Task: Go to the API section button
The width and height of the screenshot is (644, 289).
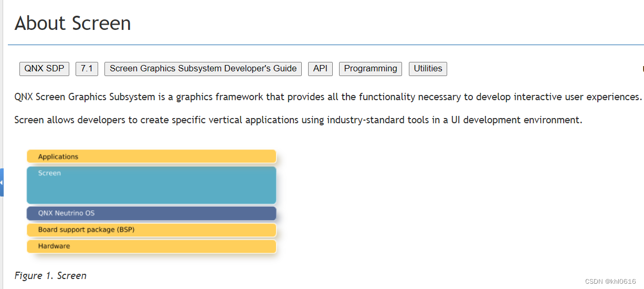Action: click(320, 69)
